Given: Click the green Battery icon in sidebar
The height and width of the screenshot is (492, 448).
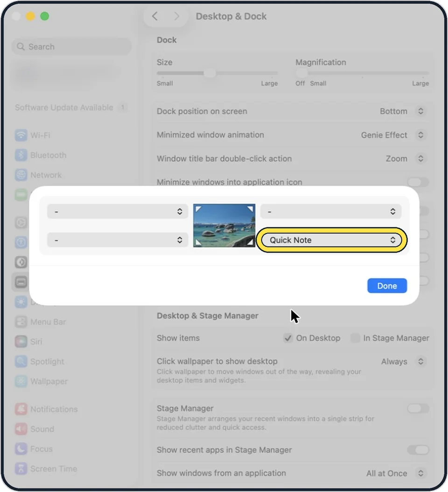Looking at the screenshot, I should click(x=21, y=195).
